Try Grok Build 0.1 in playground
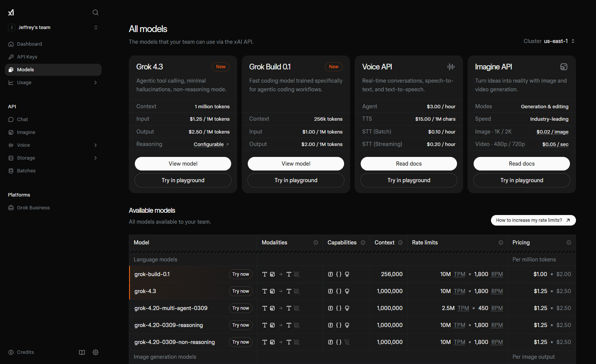The width and height of the screenshot is (596, 364). pos(296,180)
